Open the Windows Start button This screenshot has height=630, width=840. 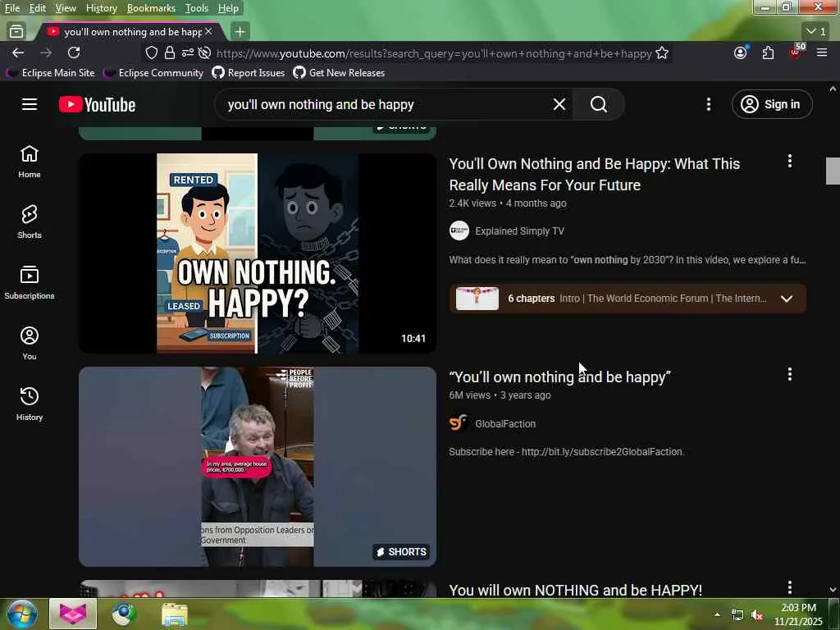coord(21,614)
